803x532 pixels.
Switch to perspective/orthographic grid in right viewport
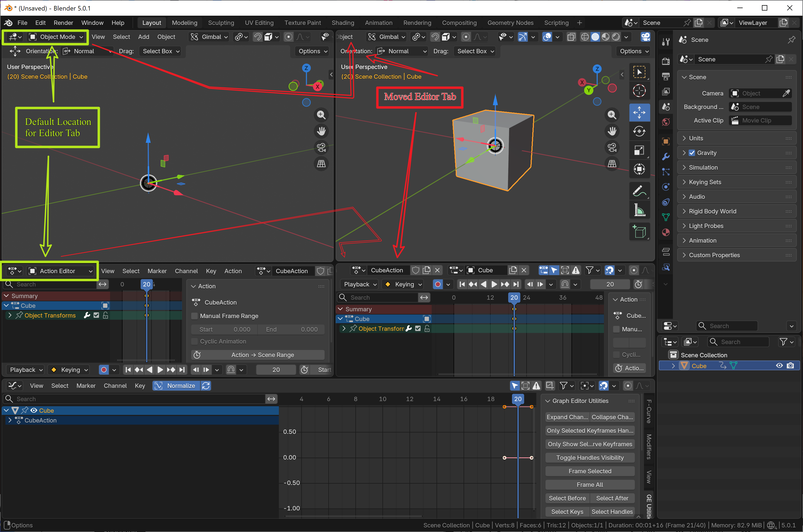(x=612, y=164)
